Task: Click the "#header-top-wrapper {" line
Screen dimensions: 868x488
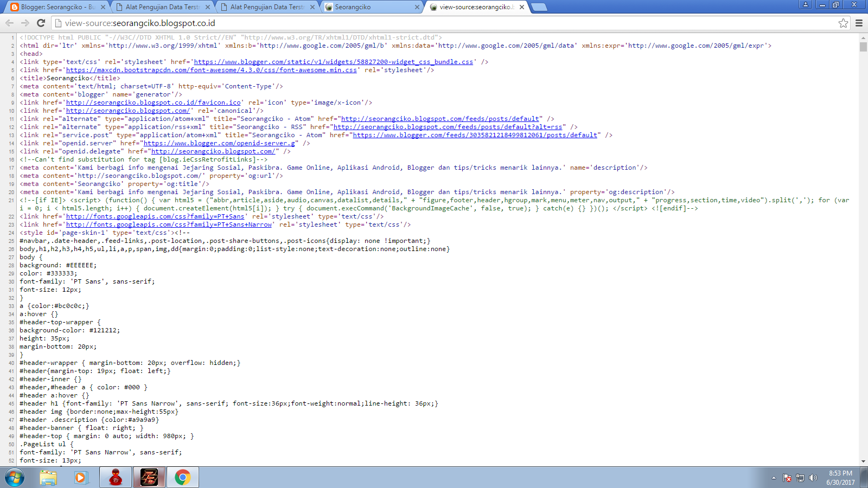Action: tap(60, 322)
